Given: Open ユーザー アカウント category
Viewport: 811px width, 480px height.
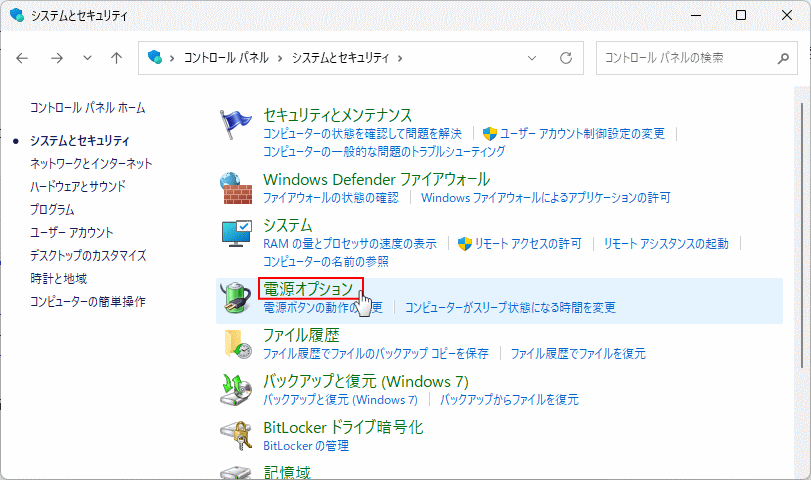Looking at the screenshot, I should pyautogui.click(x=71, y=232).
